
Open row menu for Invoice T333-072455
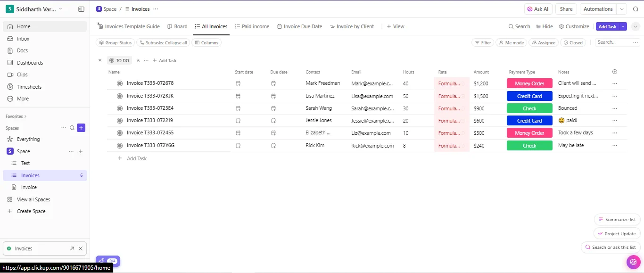614,133
